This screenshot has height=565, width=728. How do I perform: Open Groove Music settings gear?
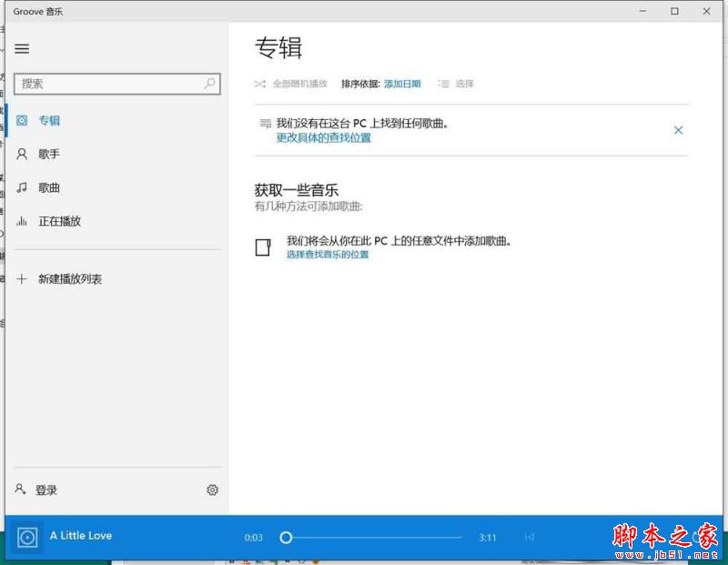(x=212, y=489)
